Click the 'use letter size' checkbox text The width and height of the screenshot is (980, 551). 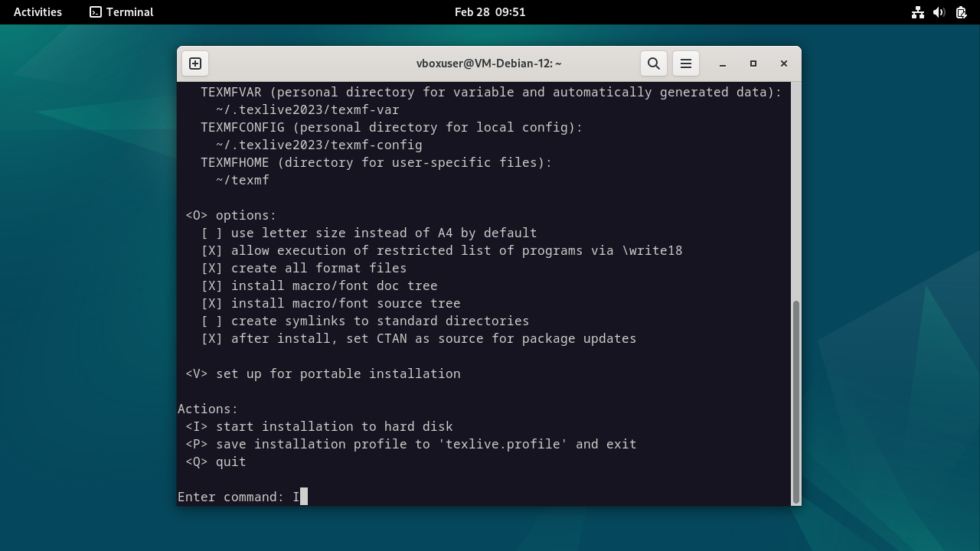tap(369, 233)
